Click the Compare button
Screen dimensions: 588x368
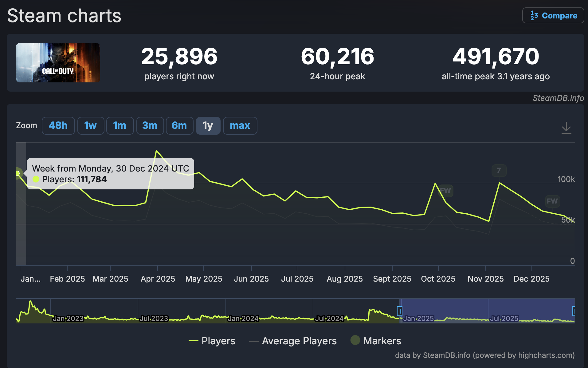click(x=553, y=15)
